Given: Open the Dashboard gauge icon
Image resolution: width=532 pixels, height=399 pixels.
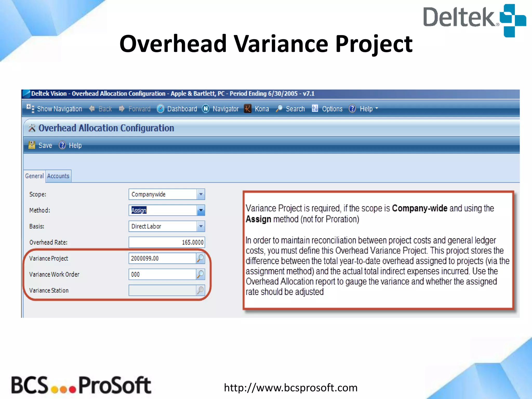Looking at the screenshot, I should (x=161, y=109).
